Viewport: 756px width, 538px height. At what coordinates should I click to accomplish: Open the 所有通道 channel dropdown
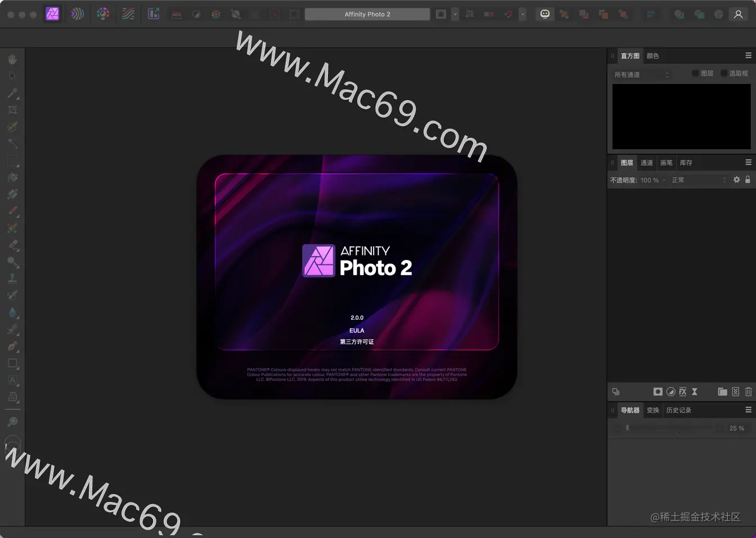[641, 74]
